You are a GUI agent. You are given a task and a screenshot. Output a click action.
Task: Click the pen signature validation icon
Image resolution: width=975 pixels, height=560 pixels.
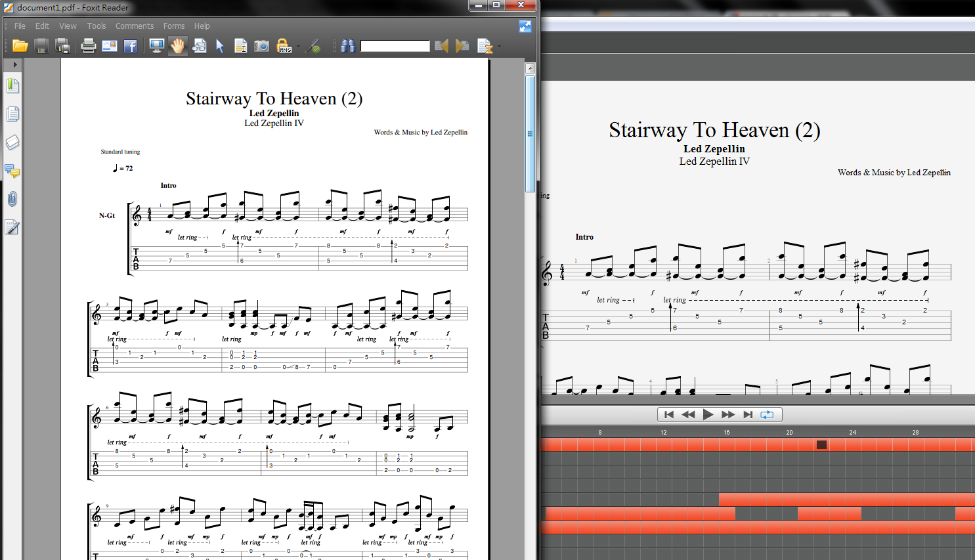pos(313,46)
